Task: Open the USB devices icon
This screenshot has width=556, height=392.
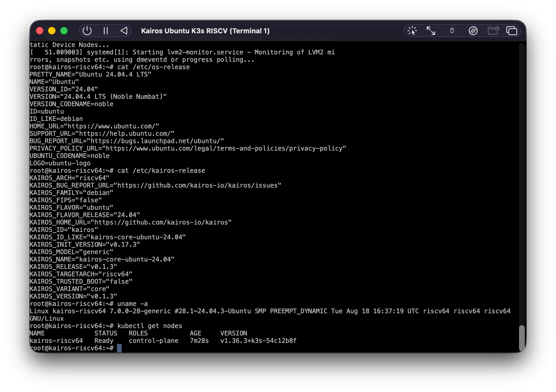Action: click(452, 31)
